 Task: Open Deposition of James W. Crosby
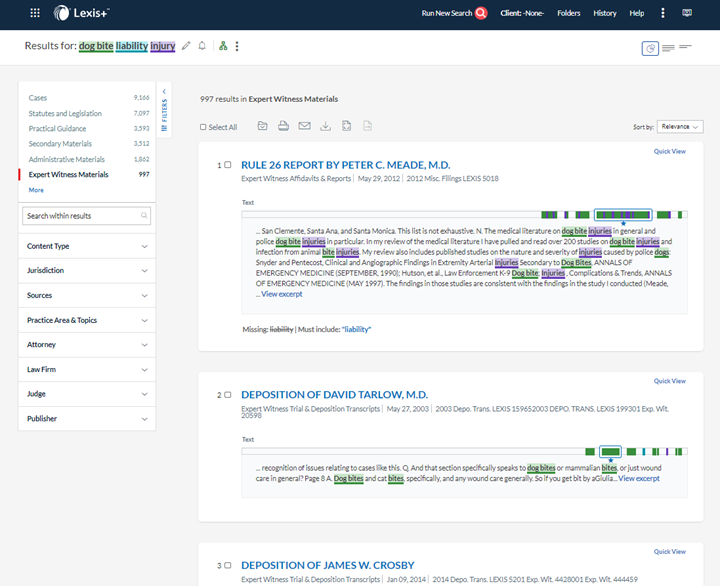pyautogui.click(x=327, y=565)
